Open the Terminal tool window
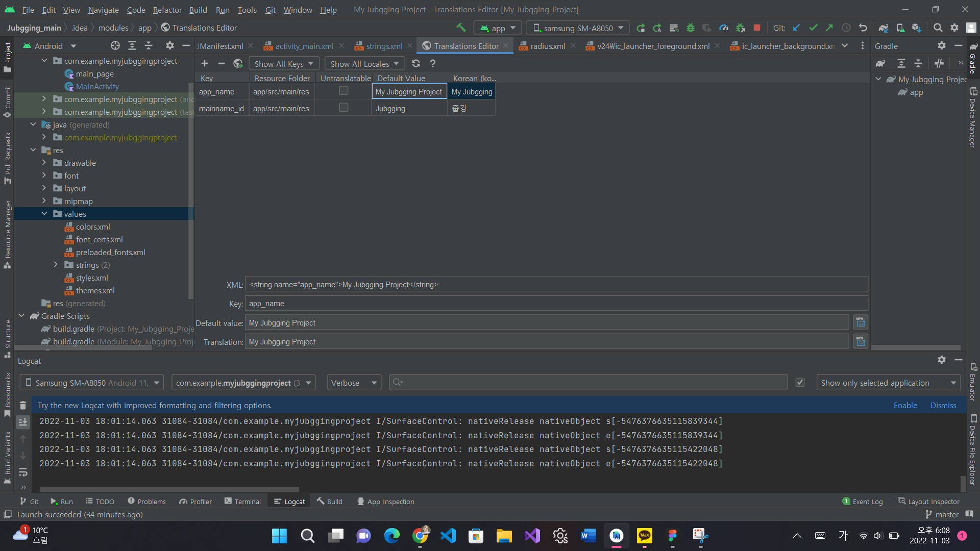Screen dimensions: 980x551 click(x=242, y=502)
